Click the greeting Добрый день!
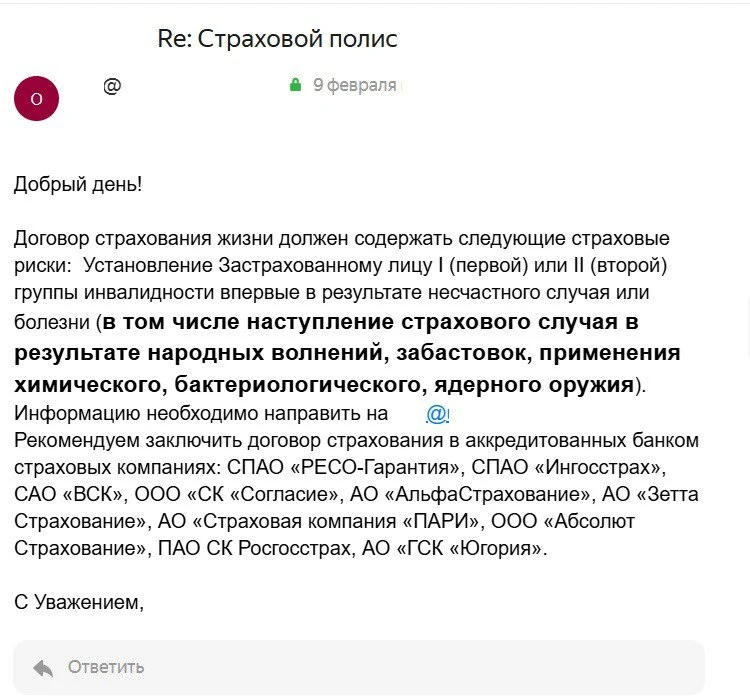Image resolution: width=750 pixels, height=700 pixels. coord(78,185)
